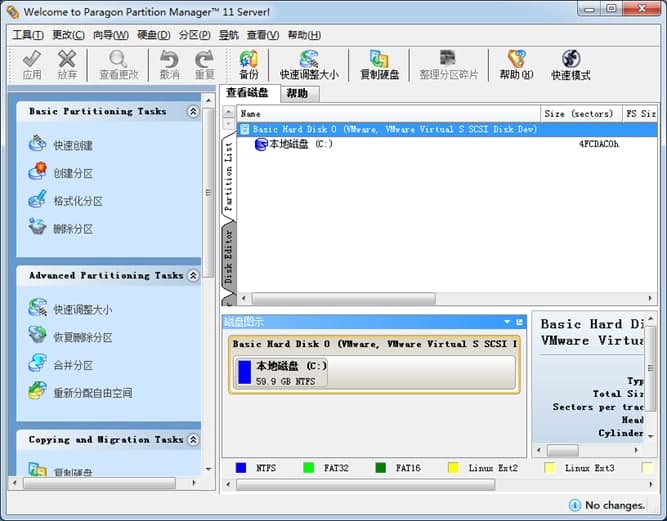Click Merge Partitions (合并分区) task icon

37,362
